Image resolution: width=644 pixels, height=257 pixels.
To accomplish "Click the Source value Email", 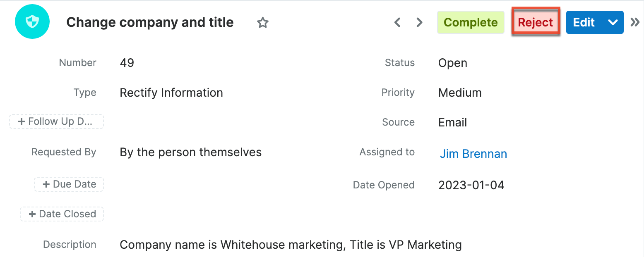I will click(x=452, y=123).
